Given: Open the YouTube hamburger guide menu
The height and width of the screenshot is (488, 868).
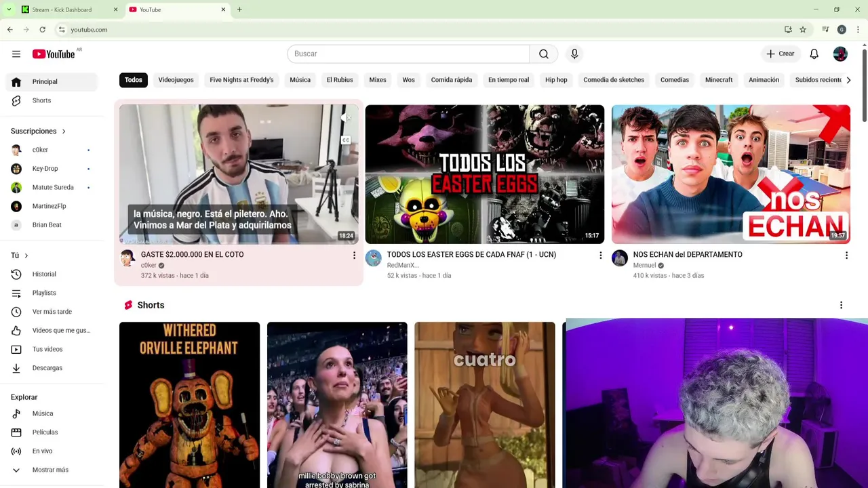Looking at the screenshot, I should (16, 54).
